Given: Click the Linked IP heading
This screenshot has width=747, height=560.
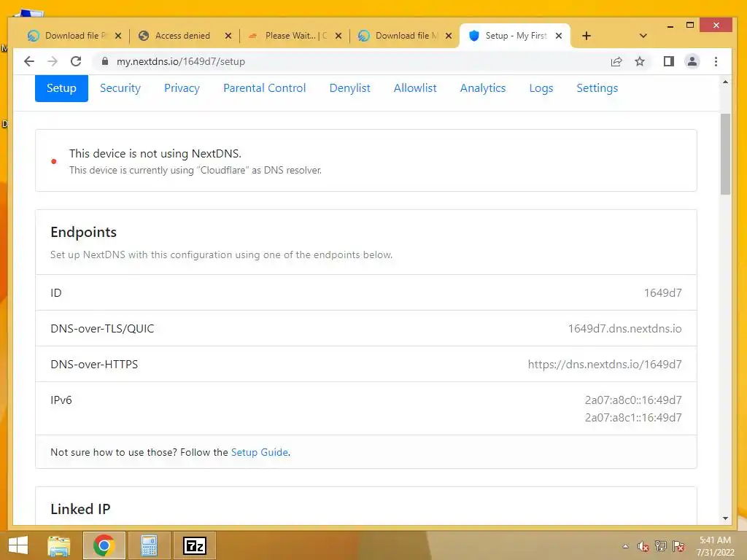Looking at the screenshot, I should click(80, 509).
